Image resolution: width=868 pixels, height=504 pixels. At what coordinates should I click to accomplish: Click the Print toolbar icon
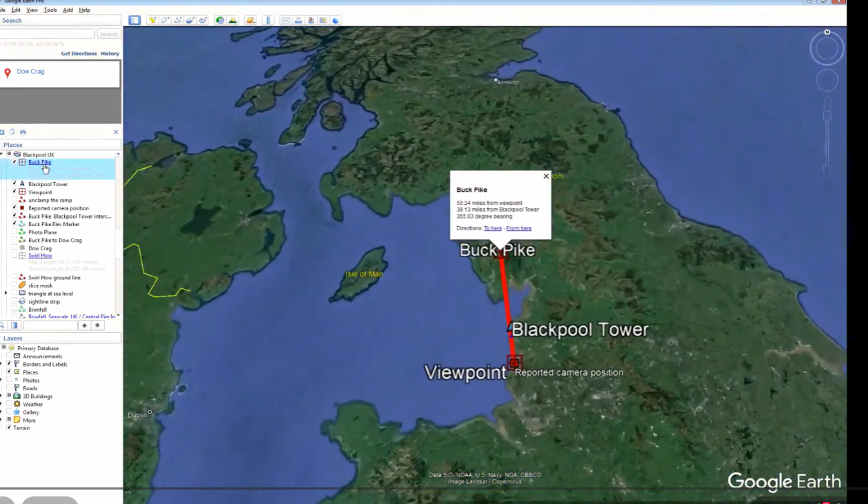pyautogui.click(x=298, y=20)
